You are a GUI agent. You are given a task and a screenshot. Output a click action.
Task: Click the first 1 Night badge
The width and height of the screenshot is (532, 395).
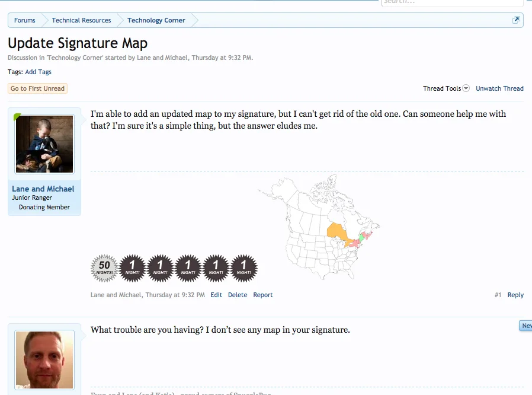coord(132,268)
